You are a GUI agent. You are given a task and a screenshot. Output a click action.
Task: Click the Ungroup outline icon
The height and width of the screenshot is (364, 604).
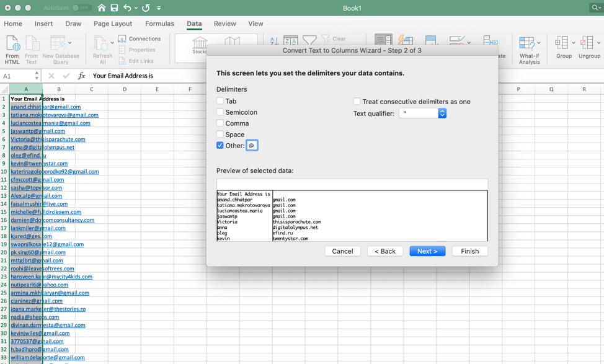(587, 42)
